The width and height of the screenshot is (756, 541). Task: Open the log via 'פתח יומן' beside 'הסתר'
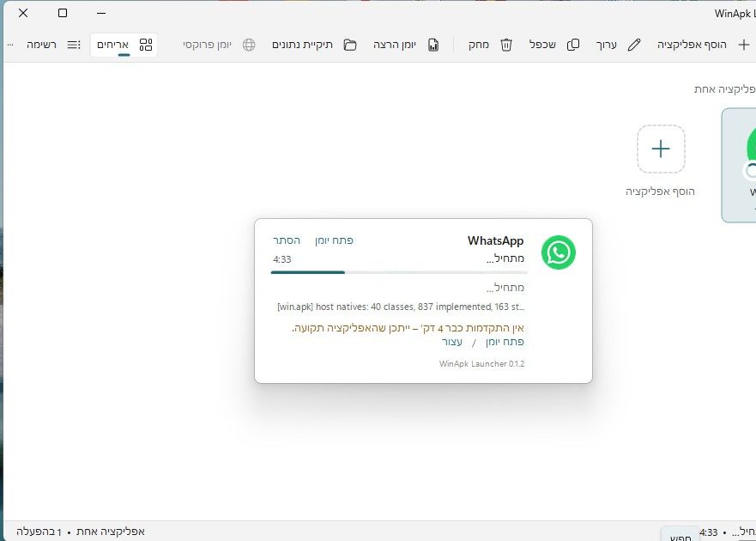point(334,240)
